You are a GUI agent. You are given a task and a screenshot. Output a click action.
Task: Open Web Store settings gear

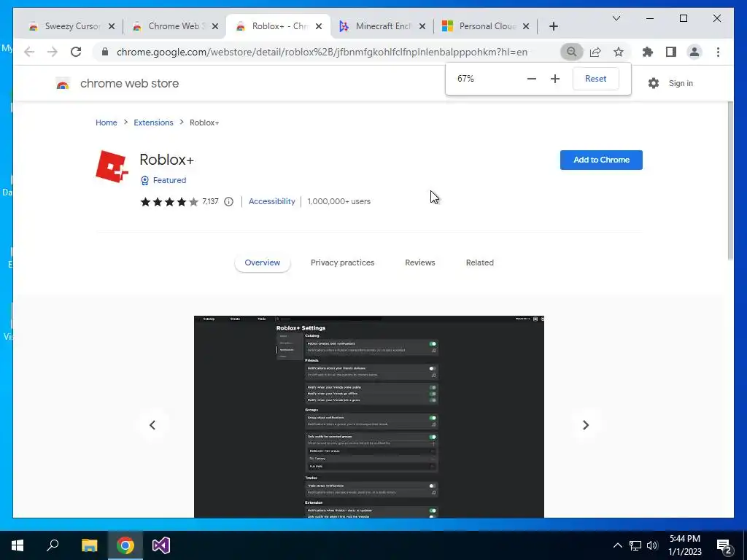pyautogui.click(x=654, y=83)
